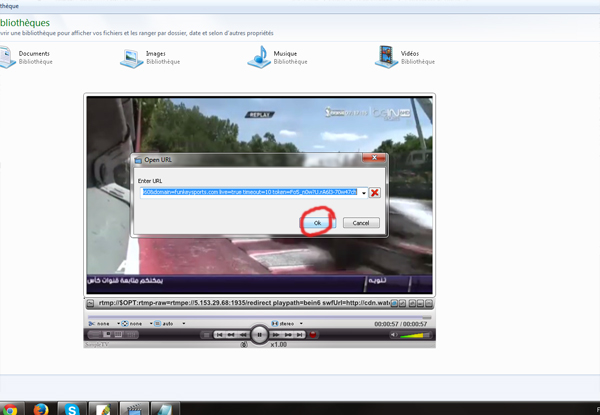
Task: Skip to previous channel in player
Action: [x=219, y=335]
